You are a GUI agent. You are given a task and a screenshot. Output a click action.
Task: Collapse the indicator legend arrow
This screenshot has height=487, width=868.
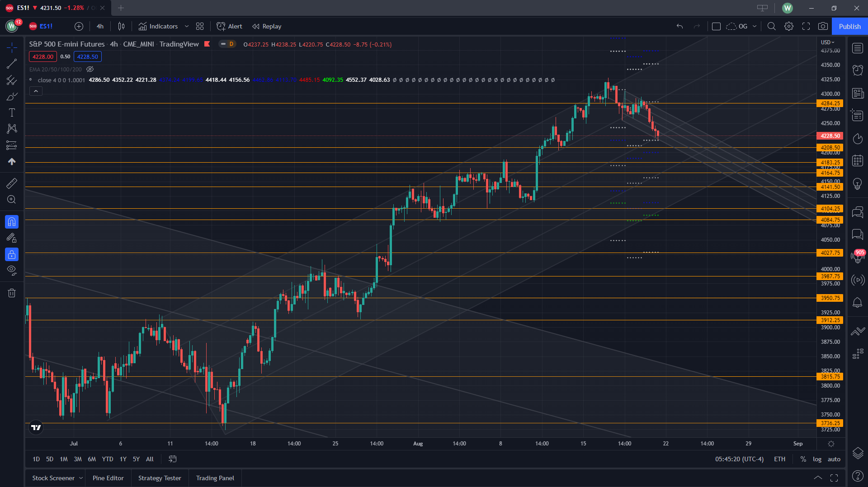click(x=36, y=91)
